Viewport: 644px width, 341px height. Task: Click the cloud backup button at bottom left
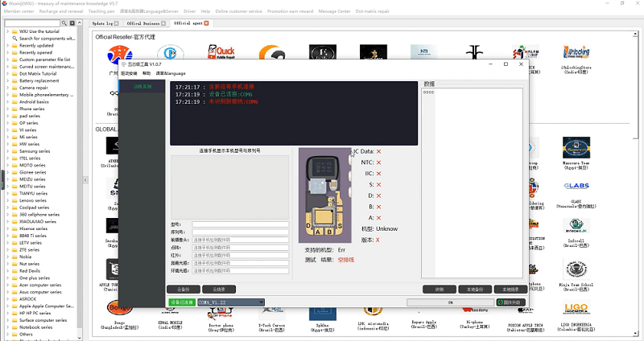click(184, 290)
